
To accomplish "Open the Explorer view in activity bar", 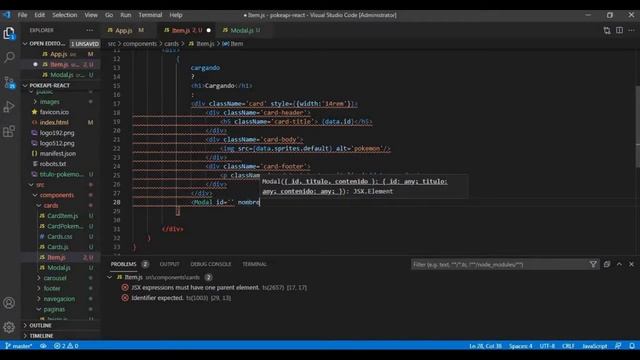I will click(9, 33).
